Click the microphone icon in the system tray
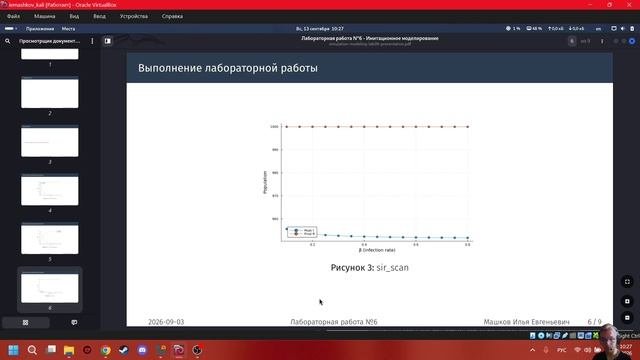640x360 pixels. 546,350
